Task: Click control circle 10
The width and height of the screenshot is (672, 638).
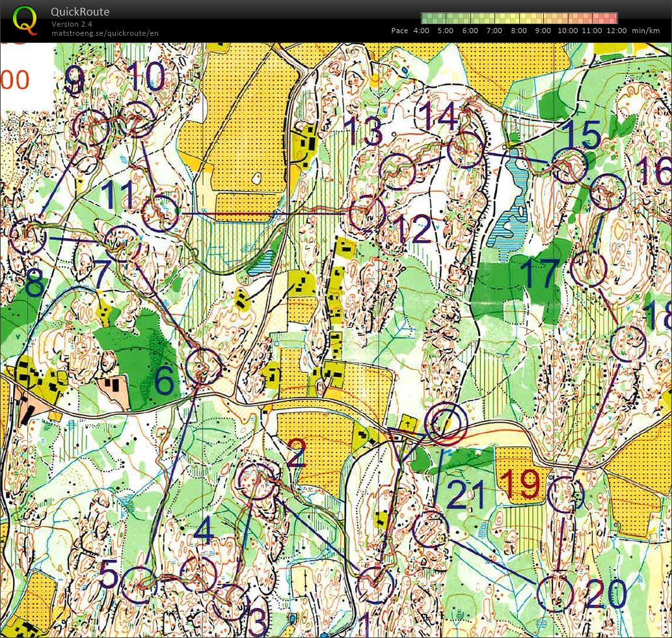Action: click(137, 120)
